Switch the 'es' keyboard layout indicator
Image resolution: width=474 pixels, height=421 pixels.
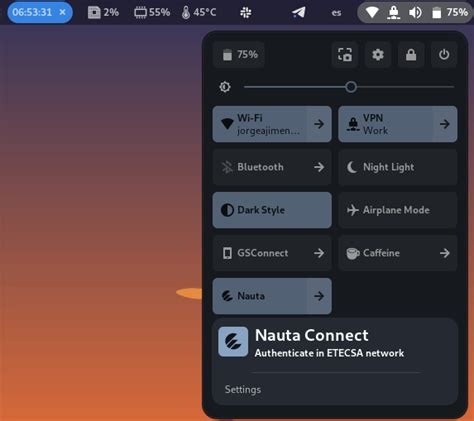click(x=336, y=13)
